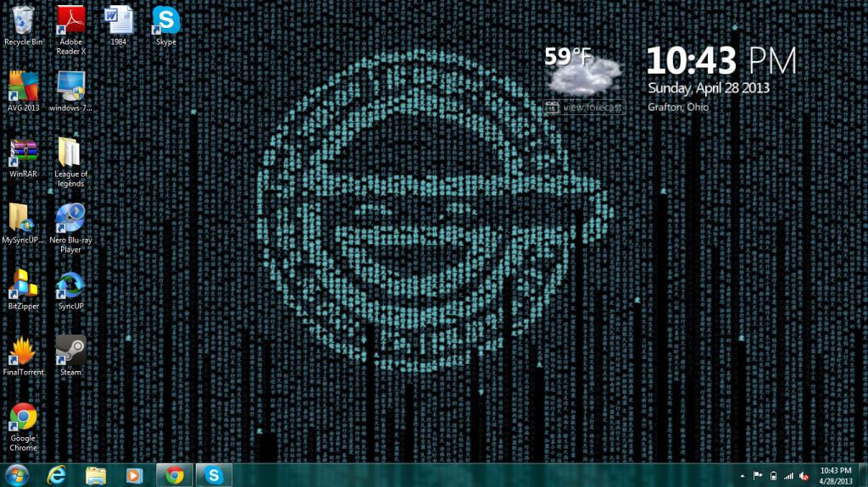The height and width of the screenshot is (487, 868).
Task: Select the MySyncUP folder icon
Action: [23, 224]
